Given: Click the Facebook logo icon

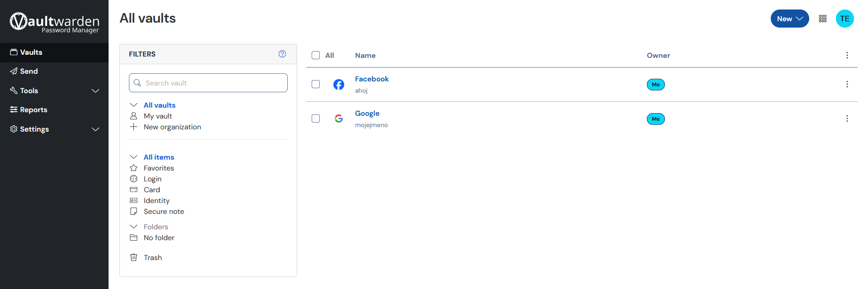Looking at the screenshot, I should click(338, 85).
